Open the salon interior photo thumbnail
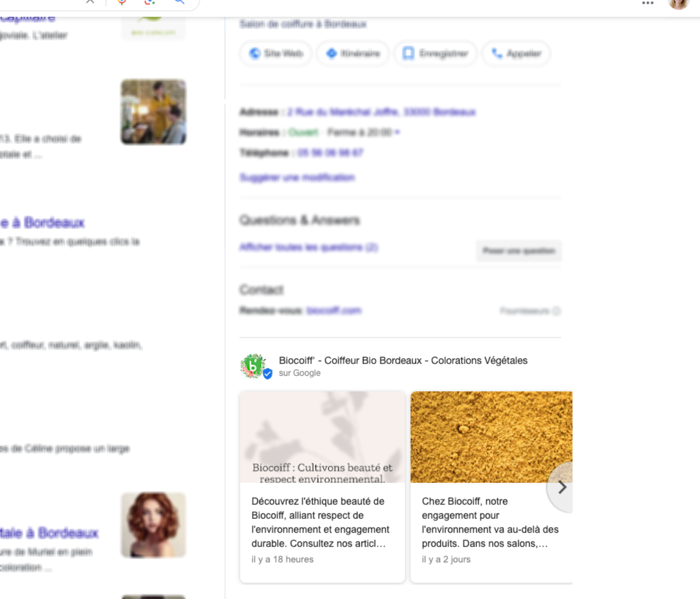Screen dimensions: 700x599 pos(153,112)
